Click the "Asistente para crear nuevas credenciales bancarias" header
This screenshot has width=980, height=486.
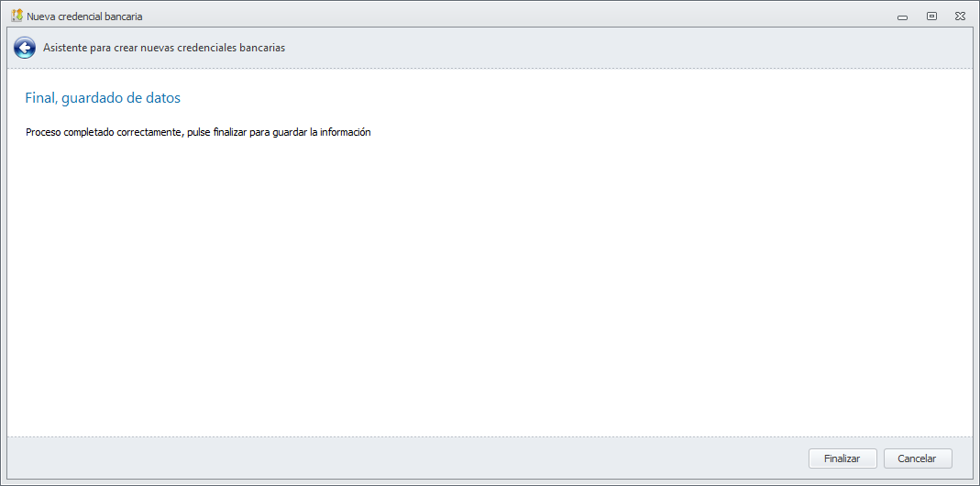164,48
